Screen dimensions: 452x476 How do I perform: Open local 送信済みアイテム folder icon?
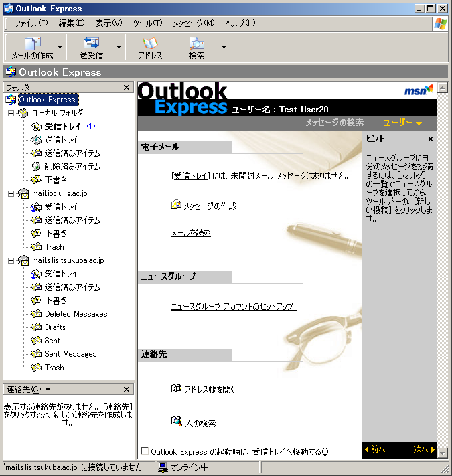coord(36,153)
